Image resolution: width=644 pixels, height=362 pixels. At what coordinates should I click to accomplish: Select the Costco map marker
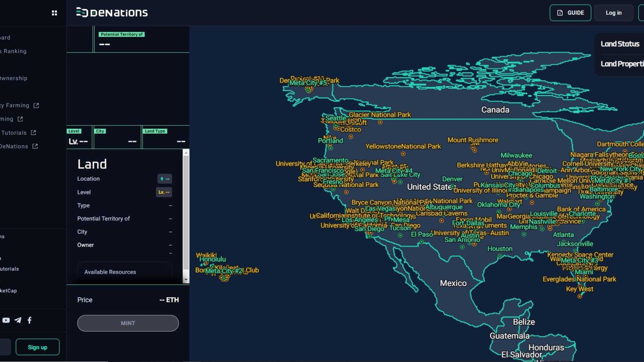pyautogui.click(x=351, y=137)
